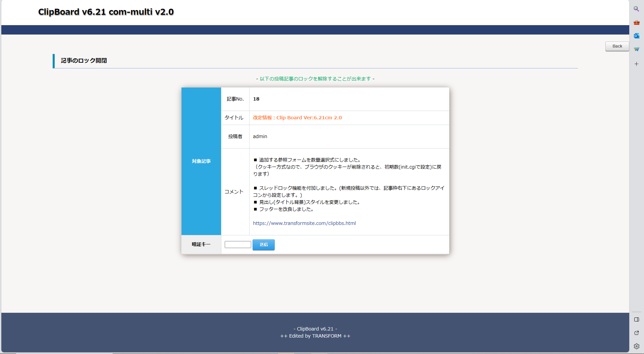This screenshot has width=644, height=354.
Task: Click the footer '- ClipBoard v6.21 -' text
Action: pos(315,329)
